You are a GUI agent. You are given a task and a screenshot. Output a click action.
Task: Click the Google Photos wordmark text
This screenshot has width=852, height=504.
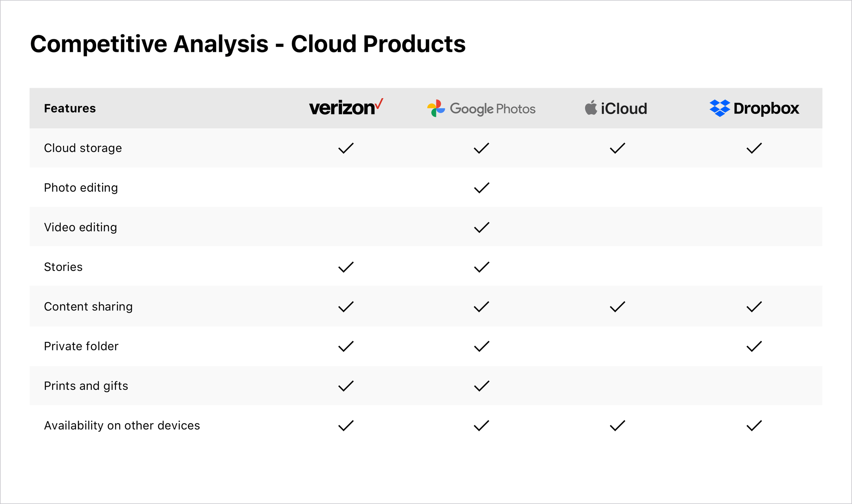(492, 109)
